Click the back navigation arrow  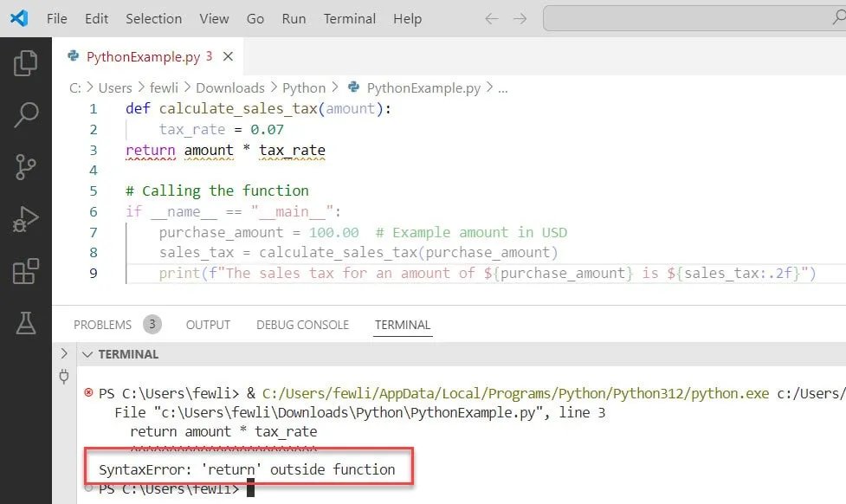[x=491, y=18]
